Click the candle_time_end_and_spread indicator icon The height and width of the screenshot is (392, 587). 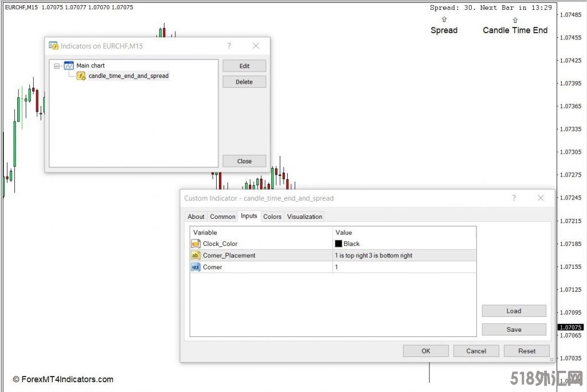pos(81,76)
